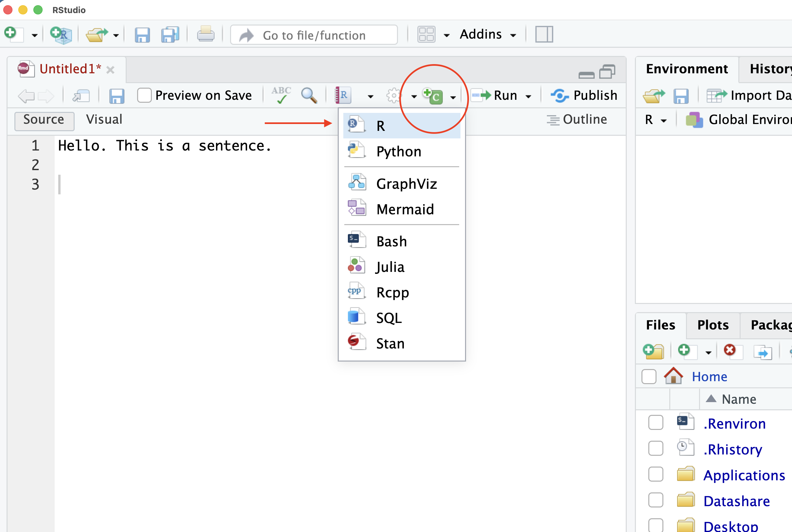Click the Load workspace folder icon
This screenshot has height=532, width=792.
653,96
